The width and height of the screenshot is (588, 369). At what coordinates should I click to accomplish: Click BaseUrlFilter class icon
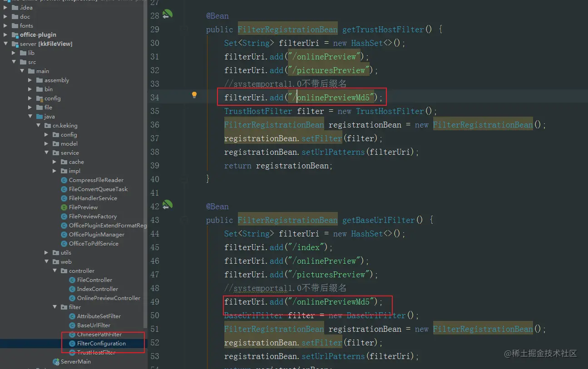tap(72, 325)
